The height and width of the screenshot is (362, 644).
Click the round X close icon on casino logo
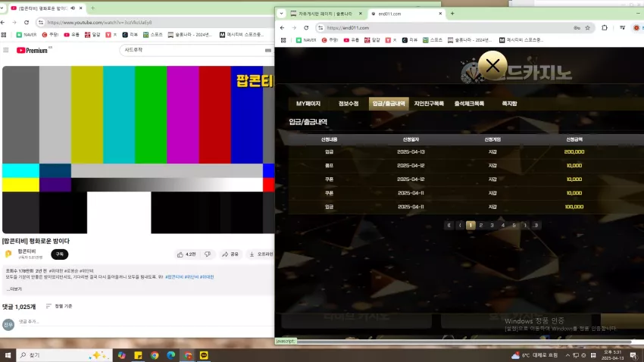tap(492, 65)
